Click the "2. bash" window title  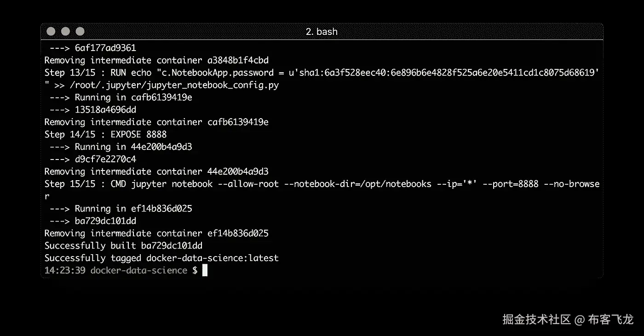322,32
